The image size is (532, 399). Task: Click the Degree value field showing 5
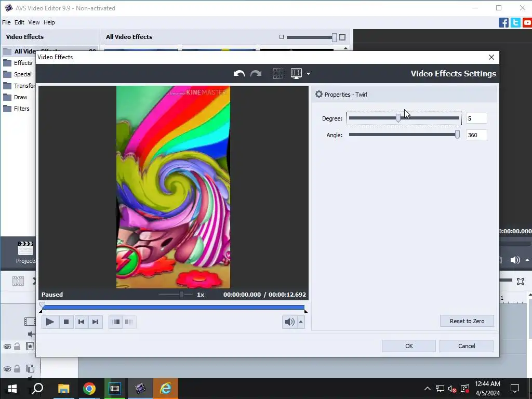[476, 118]
